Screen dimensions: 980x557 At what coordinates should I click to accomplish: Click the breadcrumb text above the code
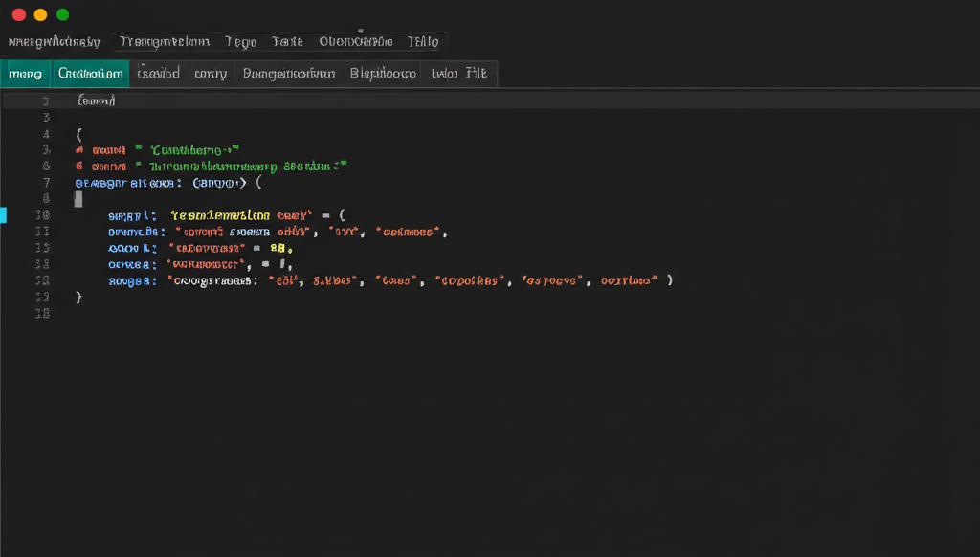coord(97,100)
